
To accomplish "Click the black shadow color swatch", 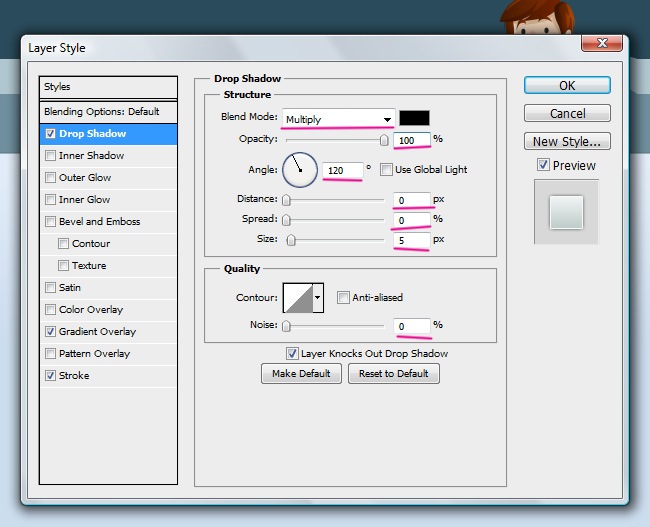I will tap(414, 118).
